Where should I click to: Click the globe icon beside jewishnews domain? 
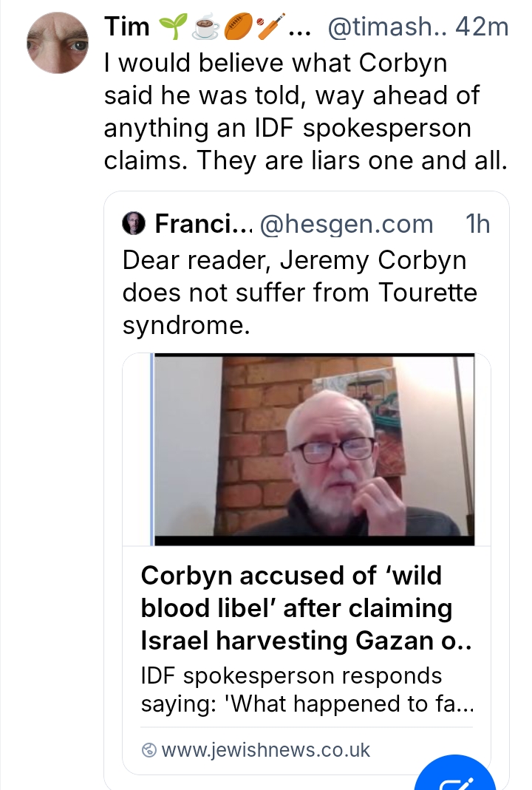click(x=149, y=750)
